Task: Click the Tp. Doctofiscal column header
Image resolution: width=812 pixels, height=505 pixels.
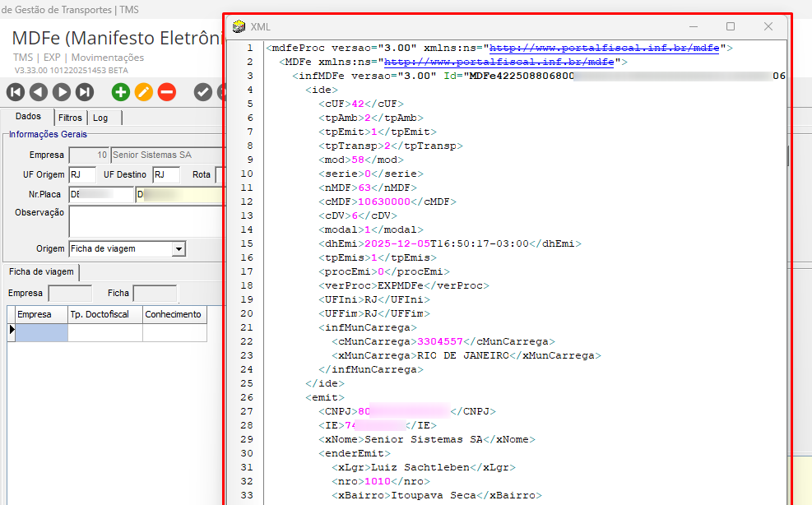Action: point(105,314)
